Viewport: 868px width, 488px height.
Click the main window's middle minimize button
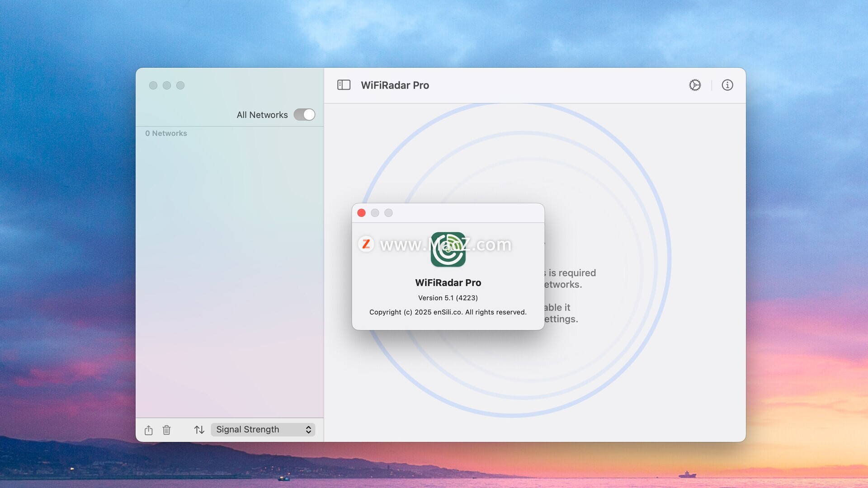167,85
